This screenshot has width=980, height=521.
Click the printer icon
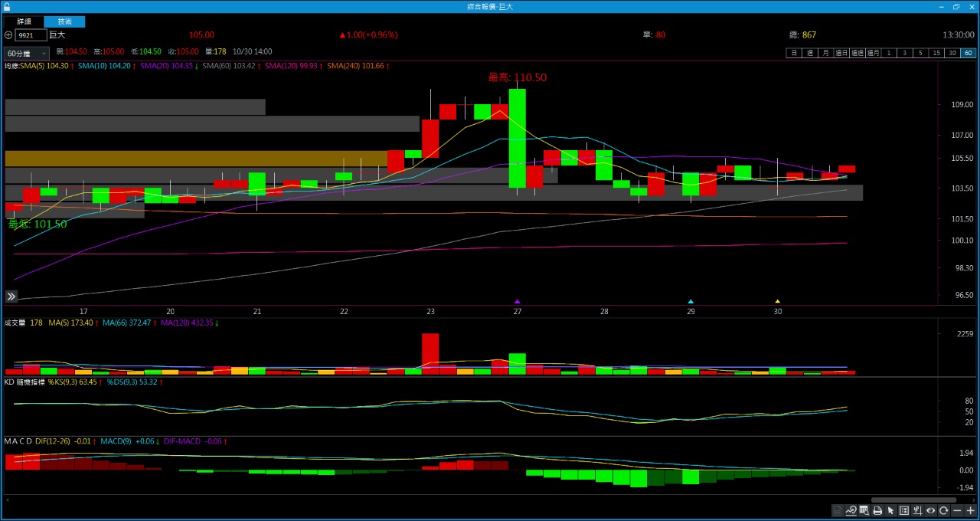tap(877, 510)
